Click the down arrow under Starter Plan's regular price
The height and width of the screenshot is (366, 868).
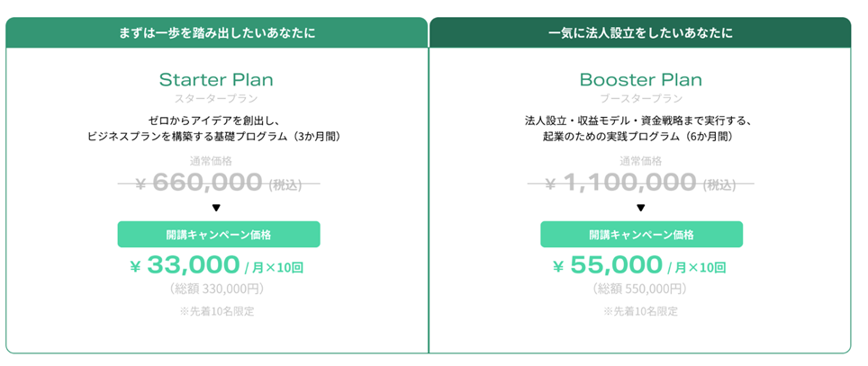pyautogui.click(x=216, y=208)
